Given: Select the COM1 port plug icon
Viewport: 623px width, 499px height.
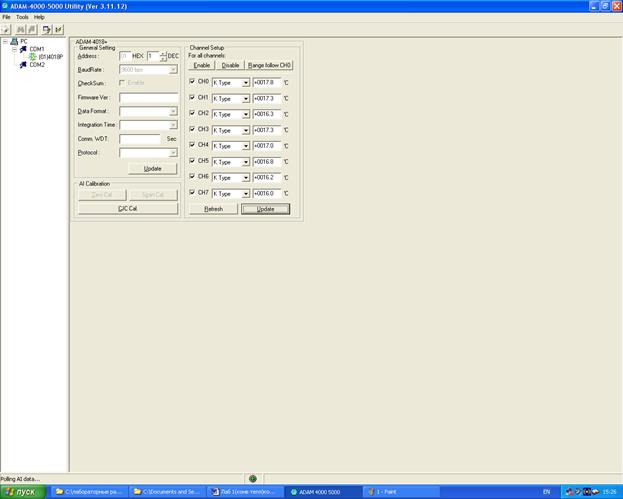Looking at the screenshot, I should point(23,49).
